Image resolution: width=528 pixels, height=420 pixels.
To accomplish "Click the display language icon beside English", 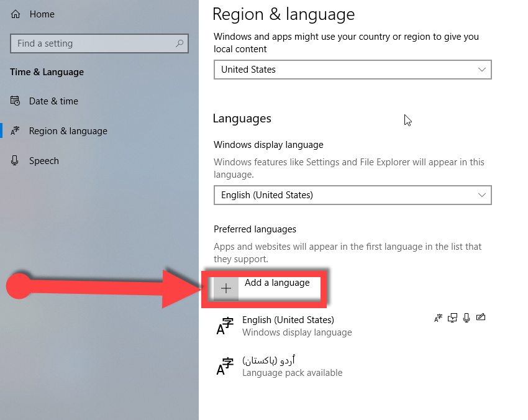I will point(439,318).
